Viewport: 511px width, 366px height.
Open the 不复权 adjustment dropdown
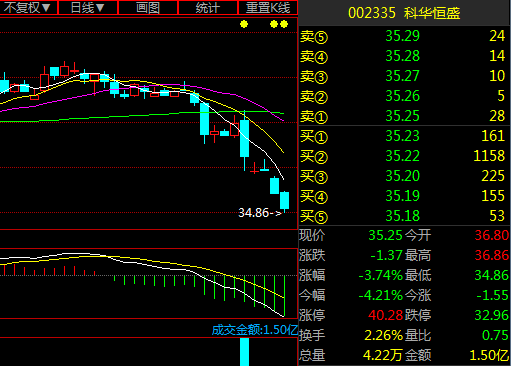[28, 7]
